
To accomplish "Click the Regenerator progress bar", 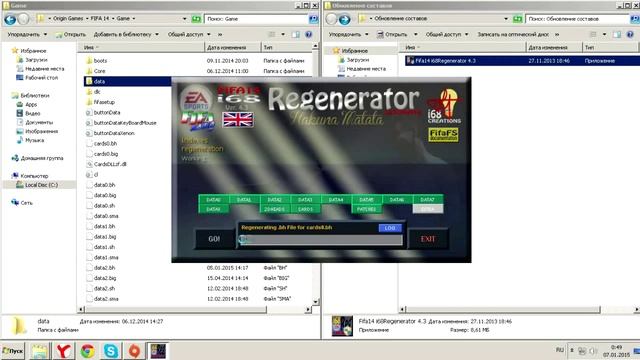I will (x=321, y=240).
